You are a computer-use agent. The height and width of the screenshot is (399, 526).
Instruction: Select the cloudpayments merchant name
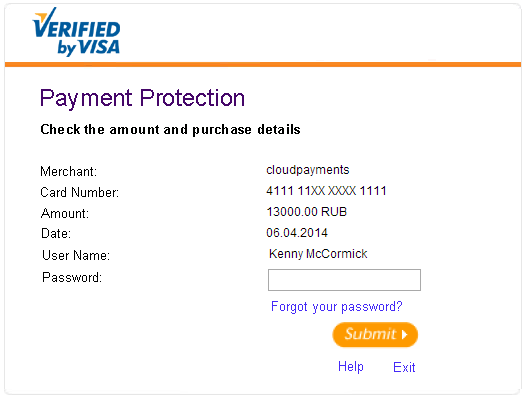pyautogui.click(x=308, y=170)
